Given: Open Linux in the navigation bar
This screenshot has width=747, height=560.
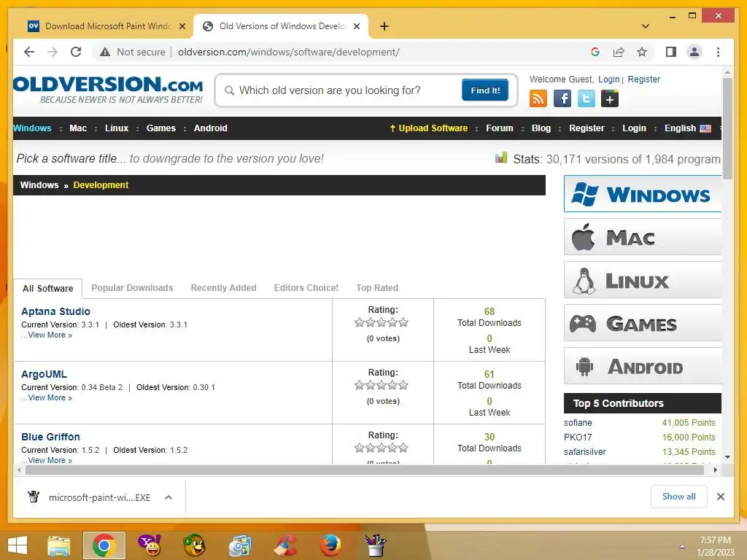Looking at the screenshot, I should [x=117, y=128].
